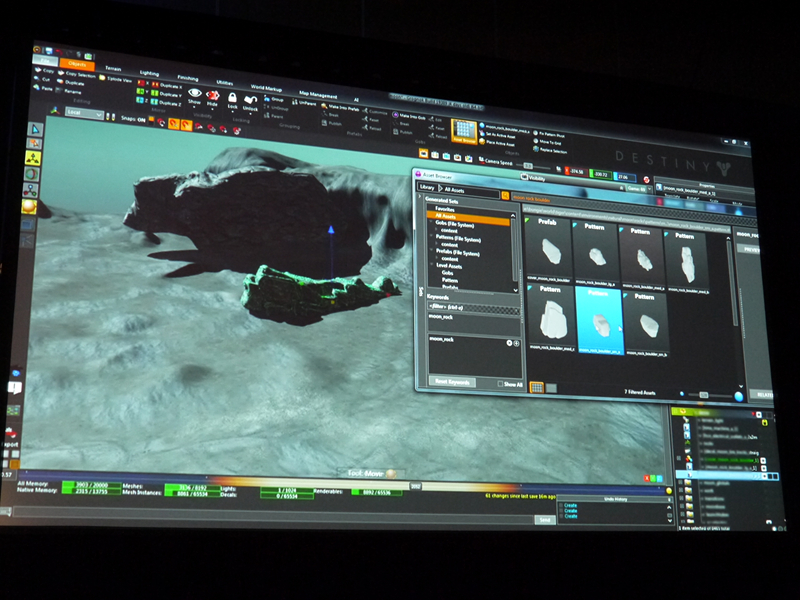Switch Asset Browser to list view
The image size is (800, 600).
click(x=551, y=388)
